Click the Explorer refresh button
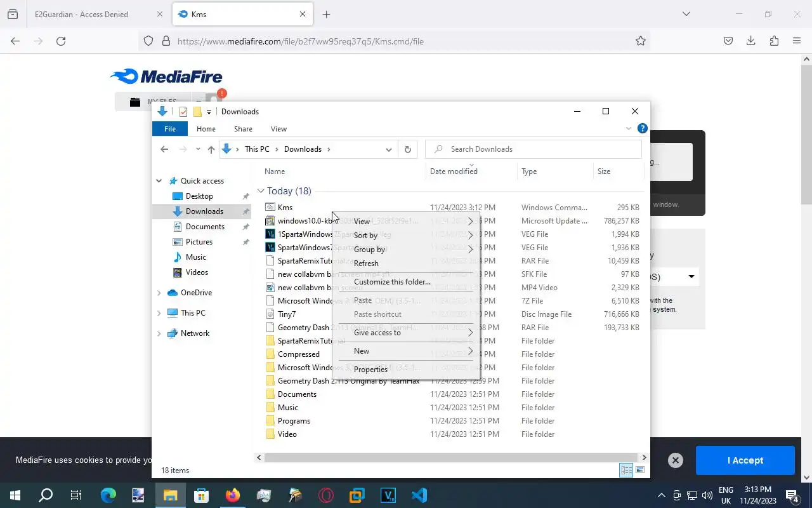This screenshot has width=812, height=508. (x=408, y=149)
